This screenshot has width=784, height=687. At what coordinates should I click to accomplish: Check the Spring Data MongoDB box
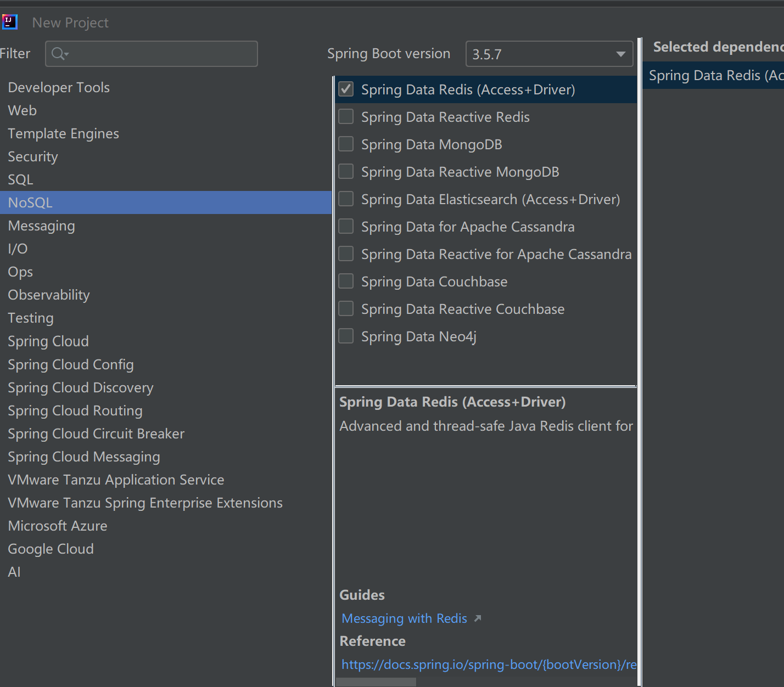tap(346, 144)
